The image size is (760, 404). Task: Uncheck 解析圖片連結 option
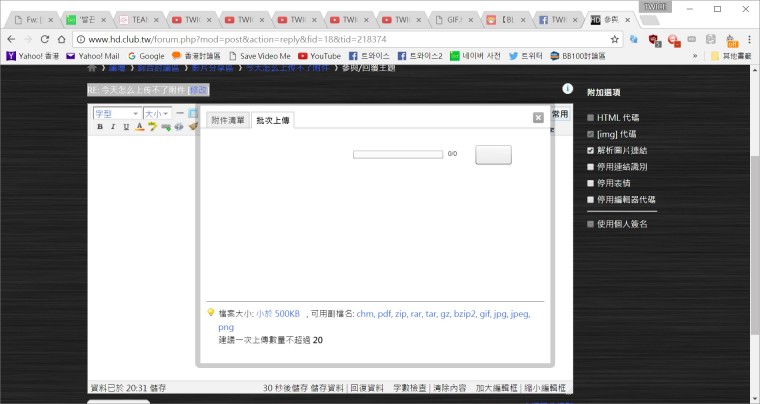[x=590, y=151]
